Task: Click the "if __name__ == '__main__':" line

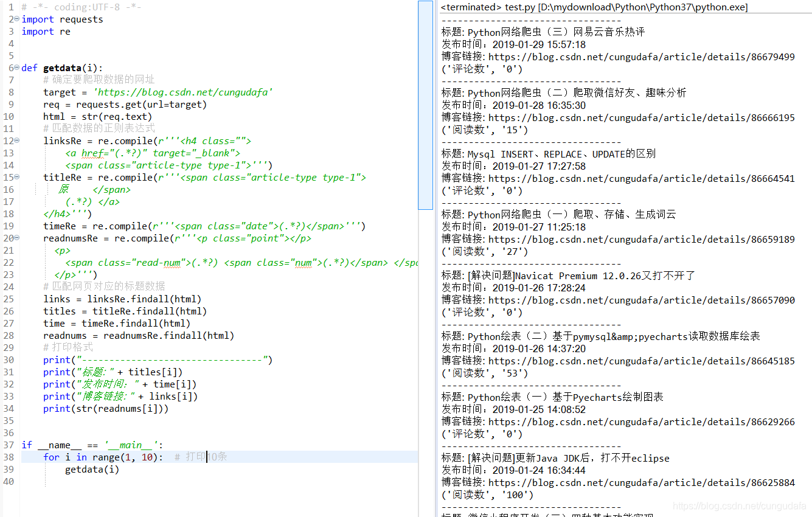Action: [x=92, y=445]
